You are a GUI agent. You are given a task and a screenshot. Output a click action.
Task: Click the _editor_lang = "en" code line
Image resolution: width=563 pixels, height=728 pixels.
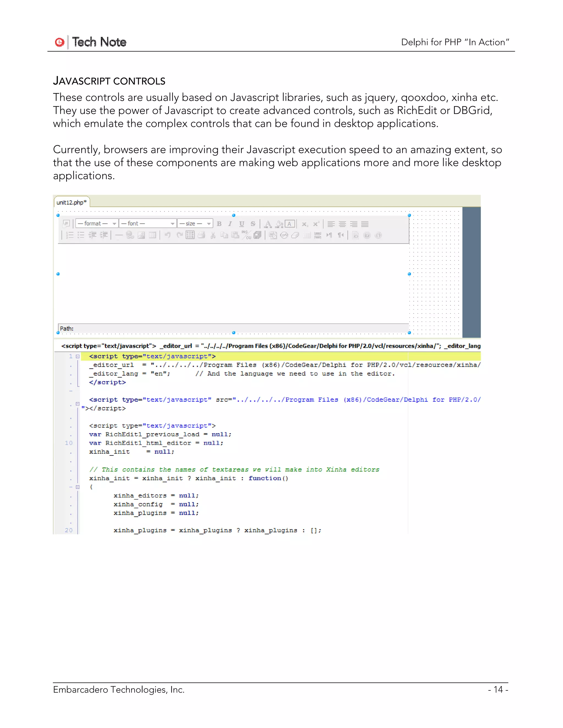(242, 374)
